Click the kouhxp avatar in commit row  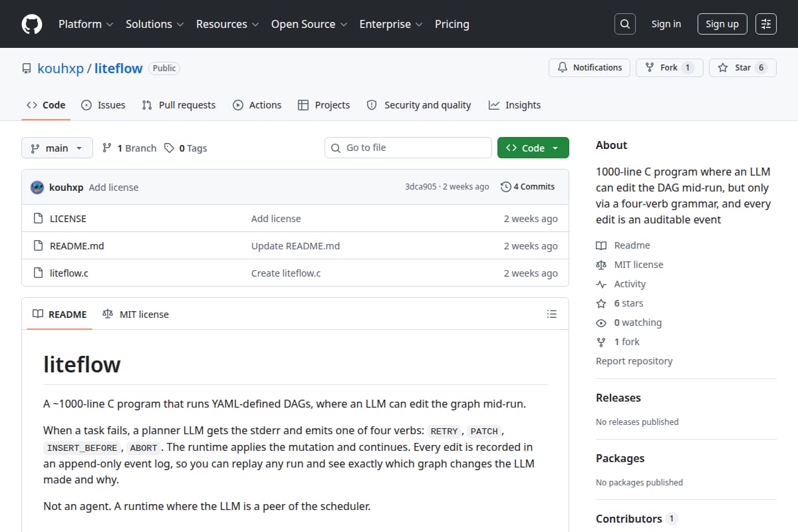[37, 187]
